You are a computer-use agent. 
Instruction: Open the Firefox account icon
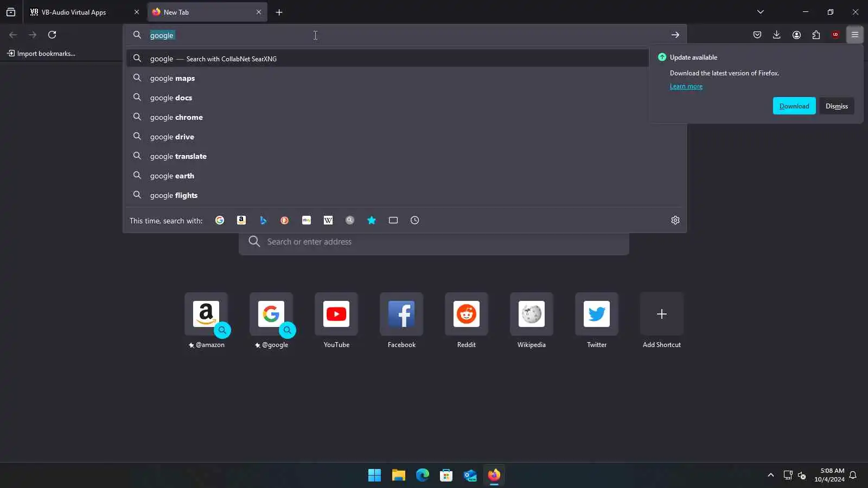click(796, 35)
